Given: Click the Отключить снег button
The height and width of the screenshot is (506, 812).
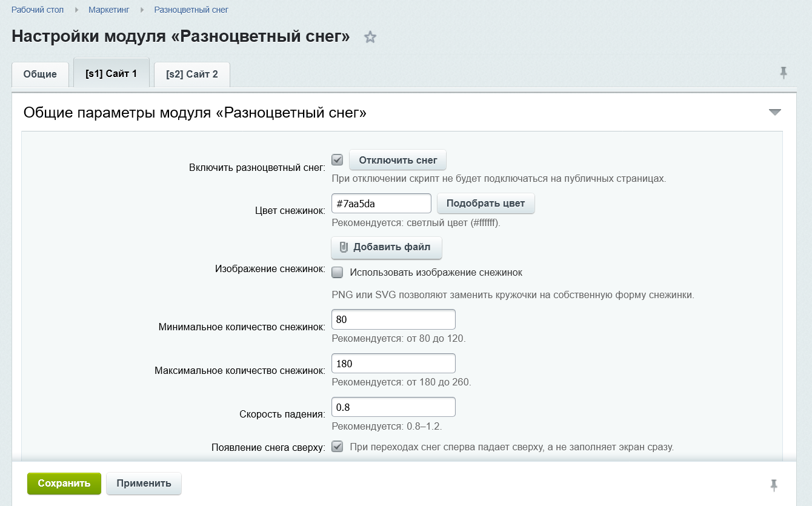Looking at the screenshot, I should [397, 159].
